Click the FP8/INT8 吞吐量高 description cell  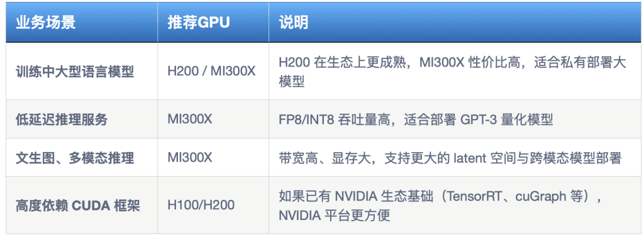[455, 119]
